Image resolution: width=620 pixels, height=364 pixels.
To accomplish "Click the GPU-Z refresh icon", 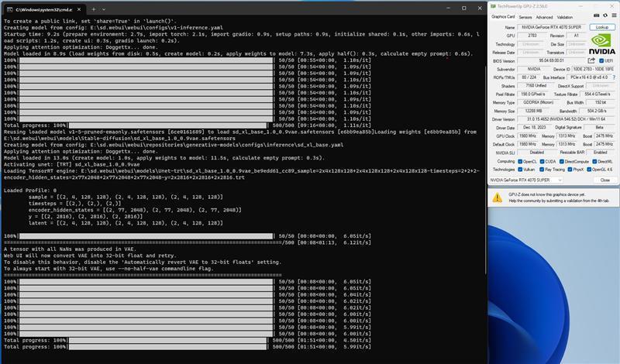I will [603, 16].
